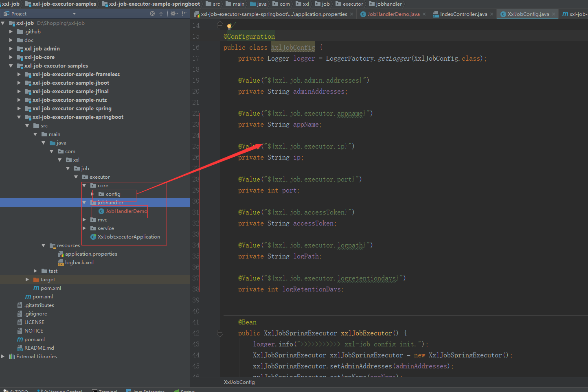The height and width of the screenshot is (392, 588).
Task: Click the adminAddresses field on line 20
Action: tap(319, 92)
